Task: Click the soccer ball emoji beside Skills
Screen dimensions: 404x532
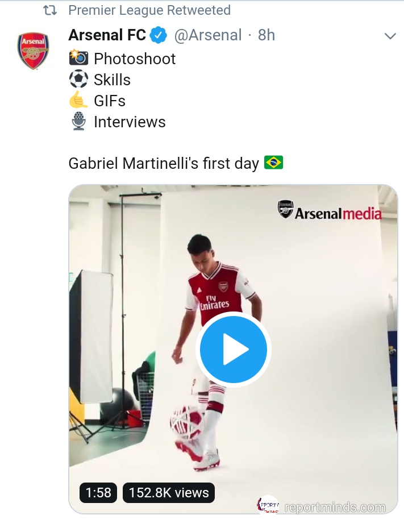Action: 78,80
